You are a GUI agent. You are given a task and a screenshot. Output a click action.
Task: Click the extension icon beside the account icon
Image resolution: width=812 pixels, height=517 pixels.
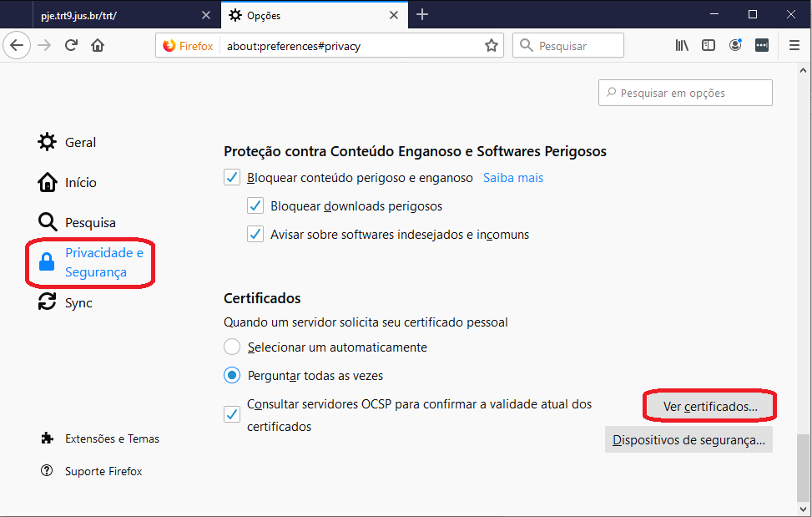762,46
